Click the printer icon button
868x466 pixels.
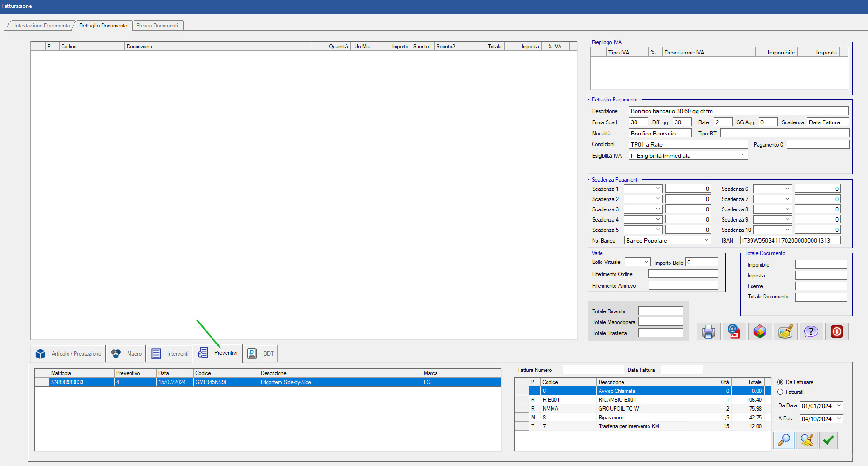[x=708, y=331]
